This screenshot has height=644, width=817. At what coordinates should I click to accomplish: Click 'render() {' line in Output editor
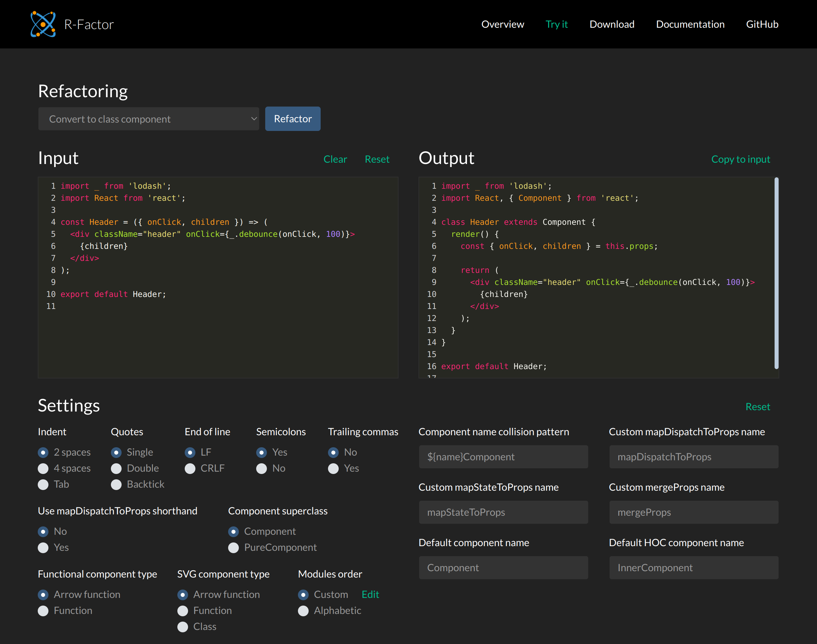[475, 234]
